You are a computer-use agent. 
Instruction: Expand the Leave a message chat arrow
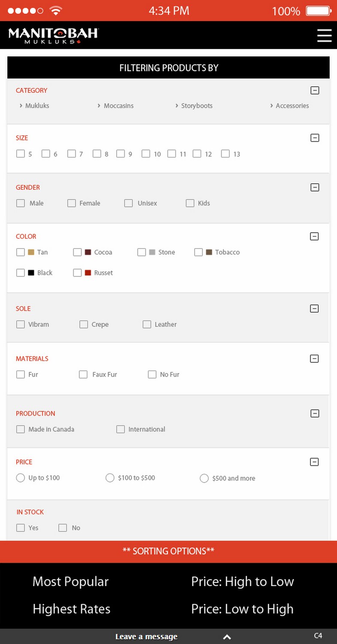pyautogui.click(x=227, y=637)
